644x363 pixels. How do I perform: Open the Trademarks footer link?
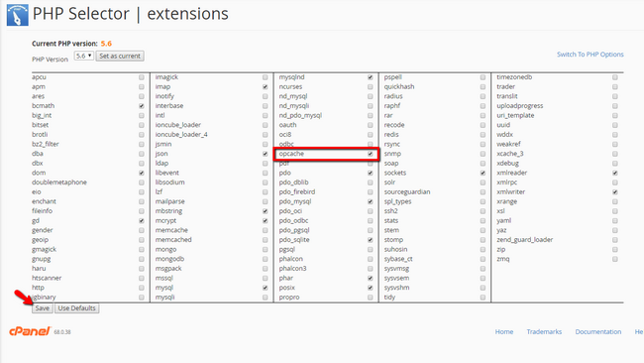pos(544,331)
